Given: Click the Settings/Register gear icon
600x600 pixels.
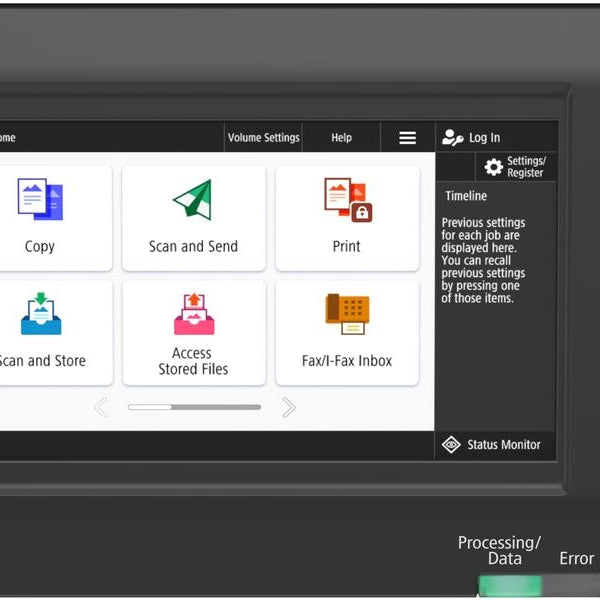Looking at the screenshot, I should [494, 167].
